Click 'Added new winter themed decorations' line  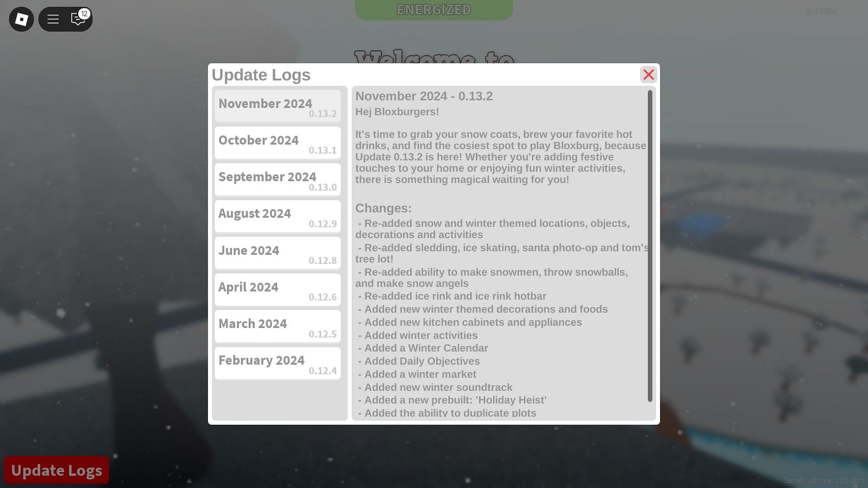[x=483, y=310]
